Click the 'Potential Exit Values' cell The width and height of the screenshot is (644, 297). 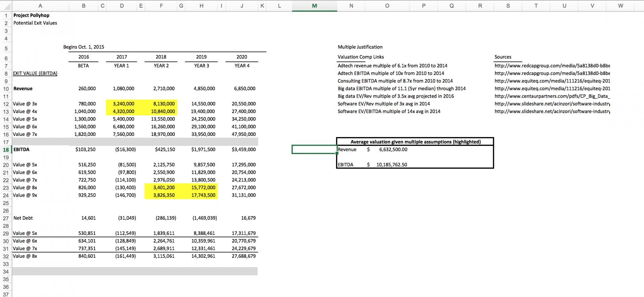35,23
